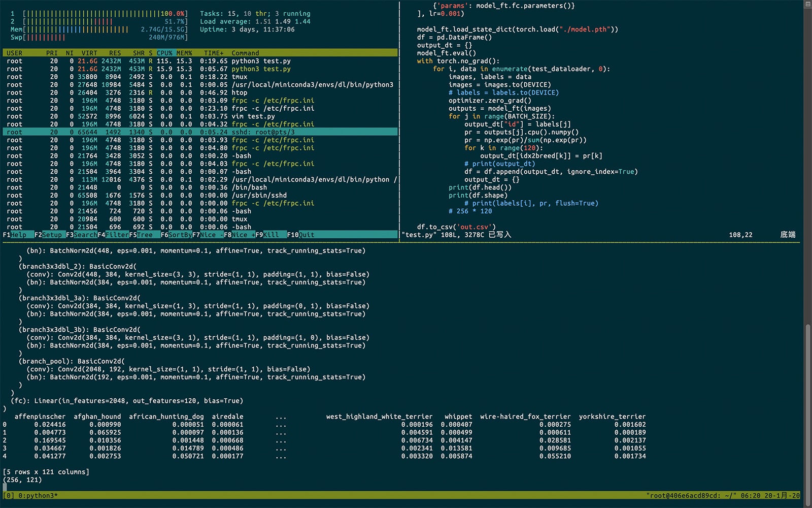This screenshot has width=812, height=508.
Task: Sort by the MEM% column header
Action: (x=184, y=53)
